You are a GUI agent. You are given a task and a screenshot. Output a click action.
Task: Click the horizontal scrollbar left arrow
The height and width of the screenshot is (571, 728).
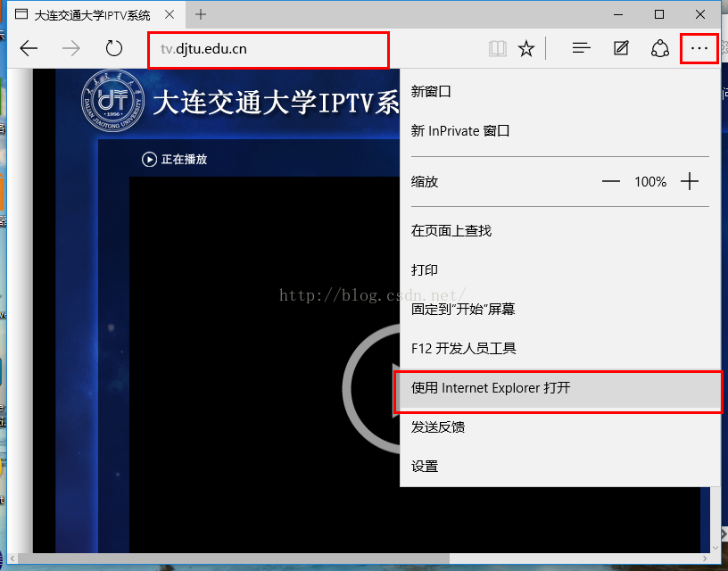pyautogui.click(x=12, y=559)
